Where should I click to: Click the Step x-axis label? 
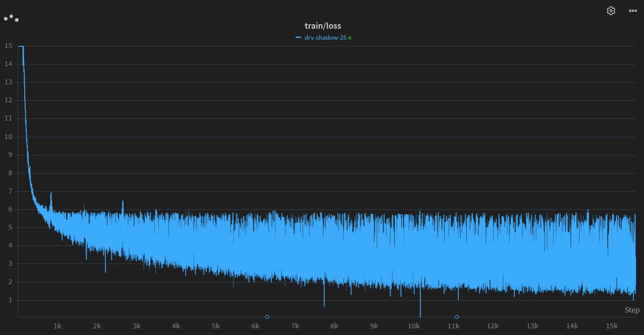click(632, 310)
